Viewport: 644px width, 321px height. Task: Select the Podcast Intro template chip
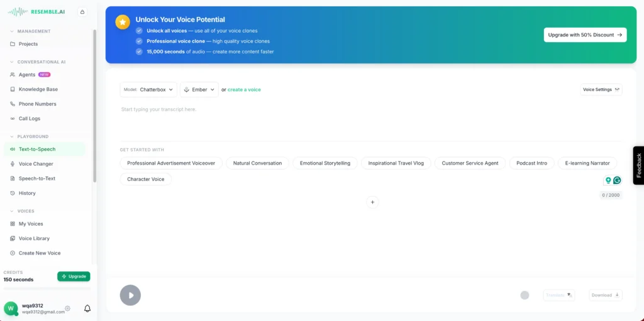531,163
